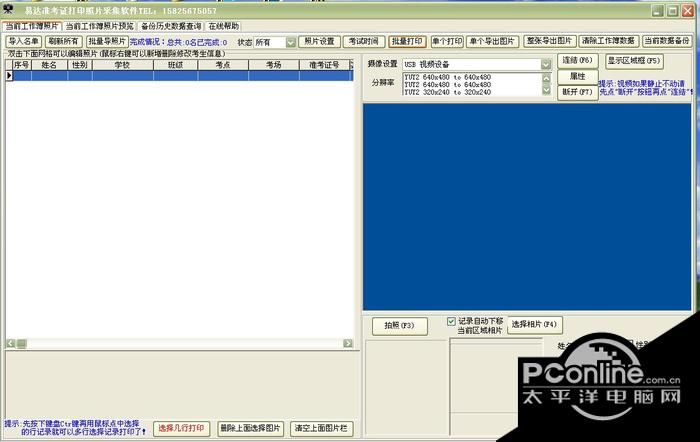Click the 姓名 column header

pyautogui.click(x=49, y=65)
